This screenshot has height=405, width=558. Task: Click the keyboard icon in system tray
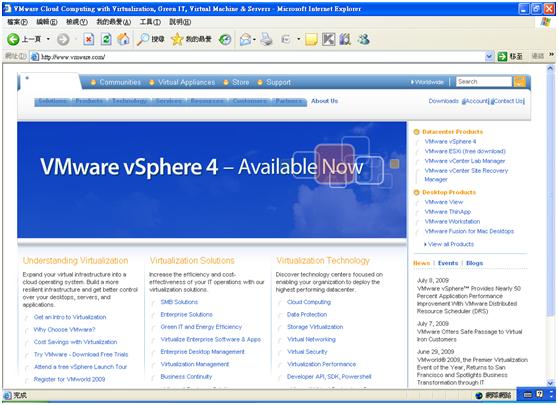(x=528, y=394)
